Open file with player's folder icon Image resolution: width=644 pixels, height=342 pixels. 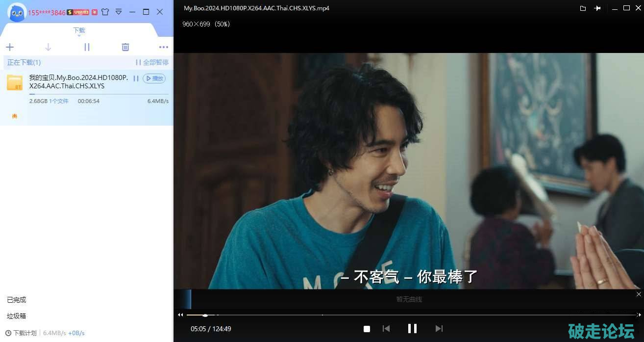click(583, 8)
